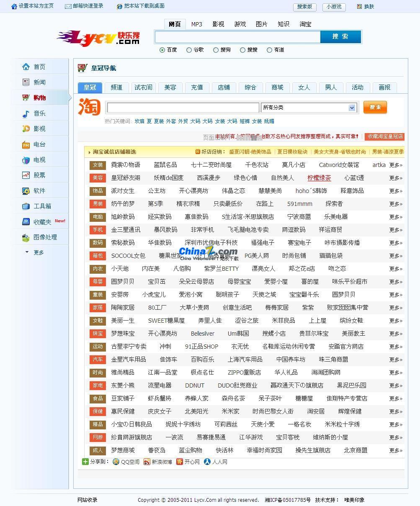Click the 搜索版 button
This screenshot has width=420, height=506.
point(305,7)
